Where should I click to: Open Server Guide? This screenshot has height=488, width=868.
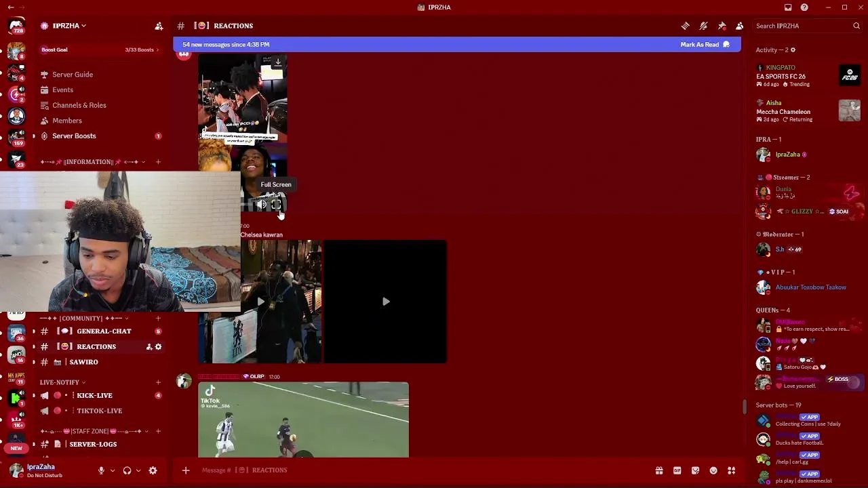[100, 75]
